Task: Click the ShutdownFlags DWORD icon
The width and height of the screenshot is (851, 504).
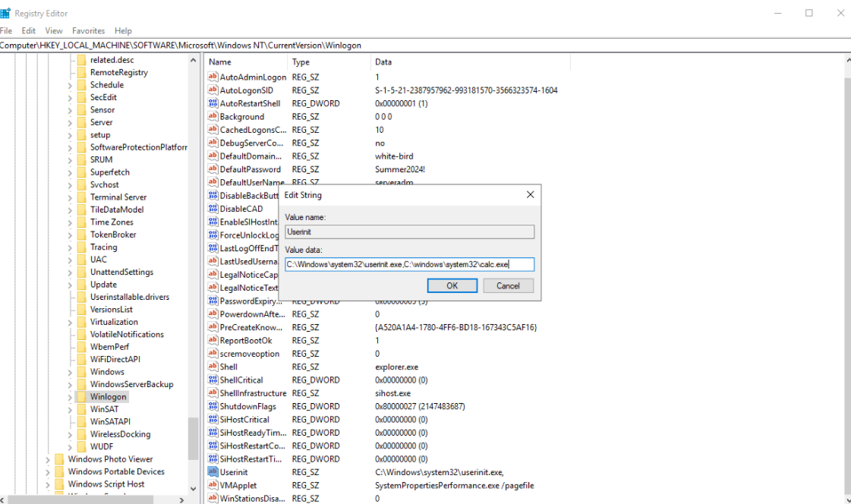Action: tap(213, 406)
